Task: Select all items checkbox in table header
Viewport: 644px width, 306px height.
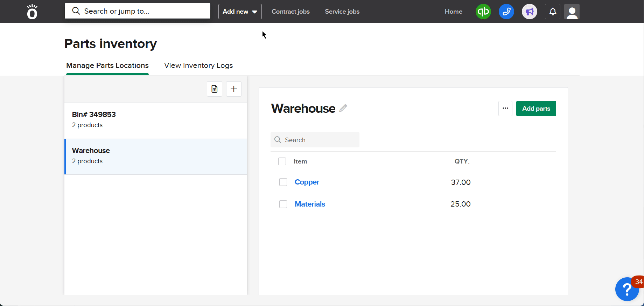Action: point(282,161)
